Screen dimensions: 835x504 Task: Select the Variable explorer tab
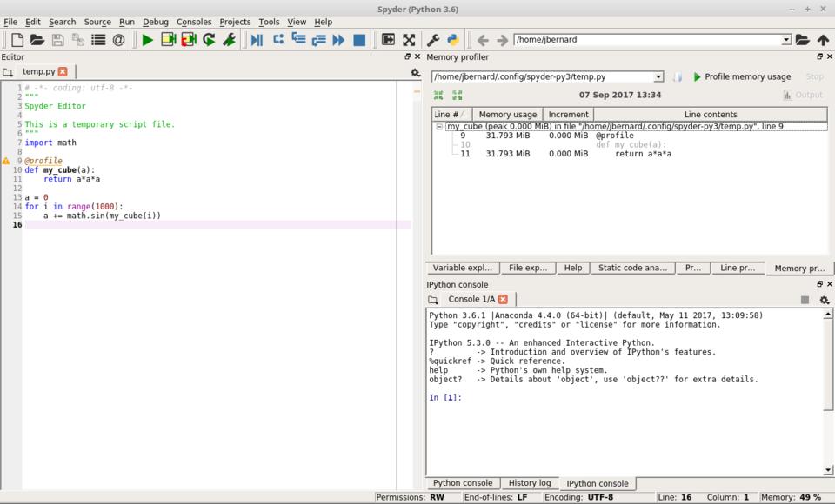[462, 268]
